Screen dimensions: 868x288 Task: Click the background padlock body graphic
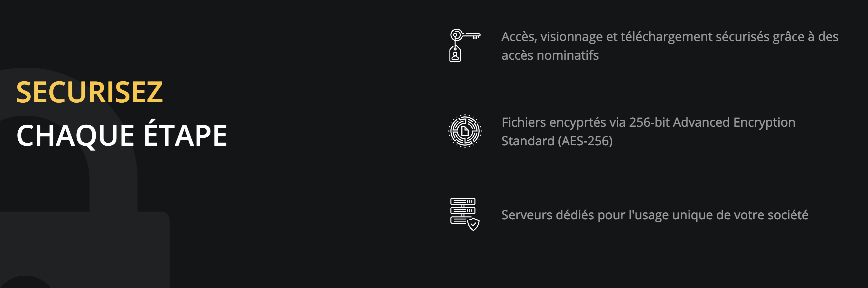point(84,249)
